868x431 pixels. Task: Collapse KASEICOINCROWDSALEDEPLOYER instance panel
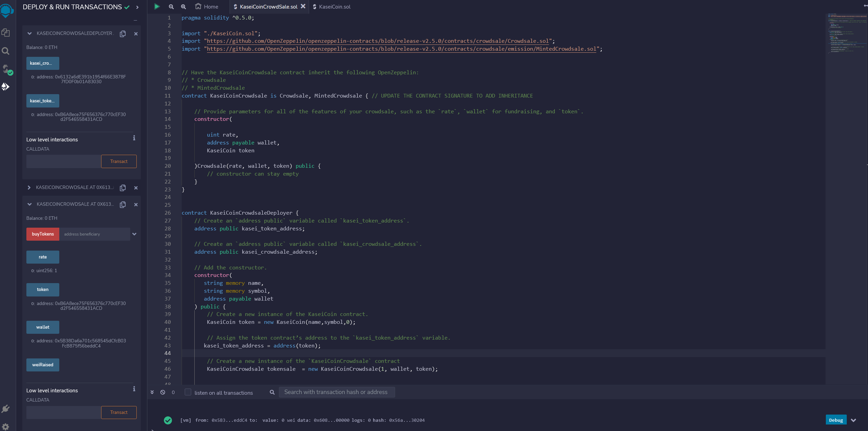[29, 34]
